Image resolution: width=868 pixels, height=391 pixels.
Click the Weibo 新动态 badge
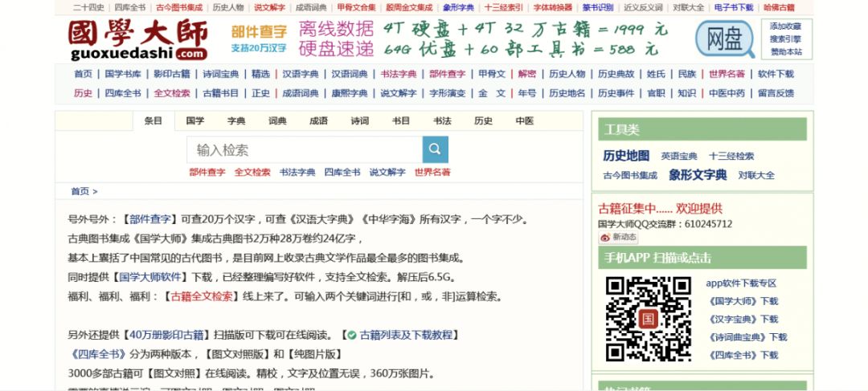click(618, 238)
